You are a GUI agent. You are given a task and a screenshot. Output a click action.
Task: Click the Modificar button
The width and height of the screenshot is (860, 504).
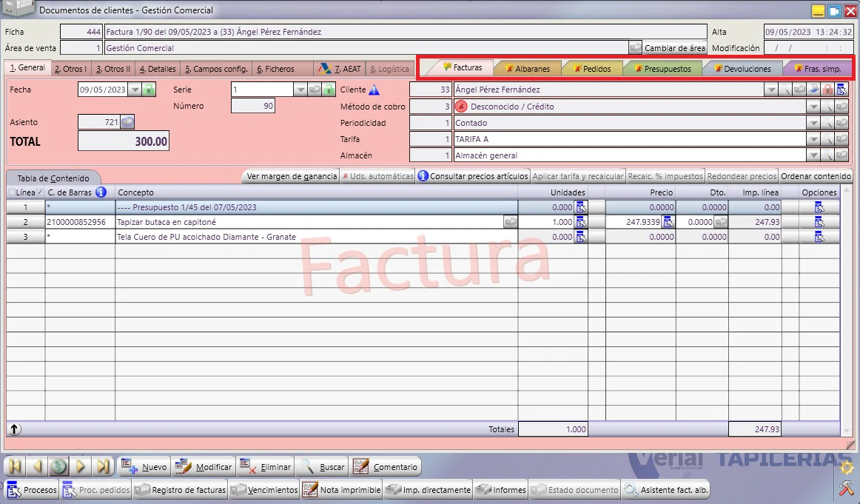tap(204, 467)
